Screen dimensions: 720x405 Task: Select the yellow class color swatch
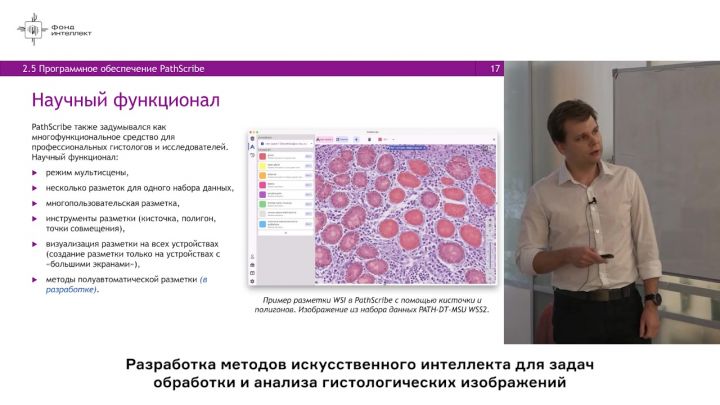[262, 165]
